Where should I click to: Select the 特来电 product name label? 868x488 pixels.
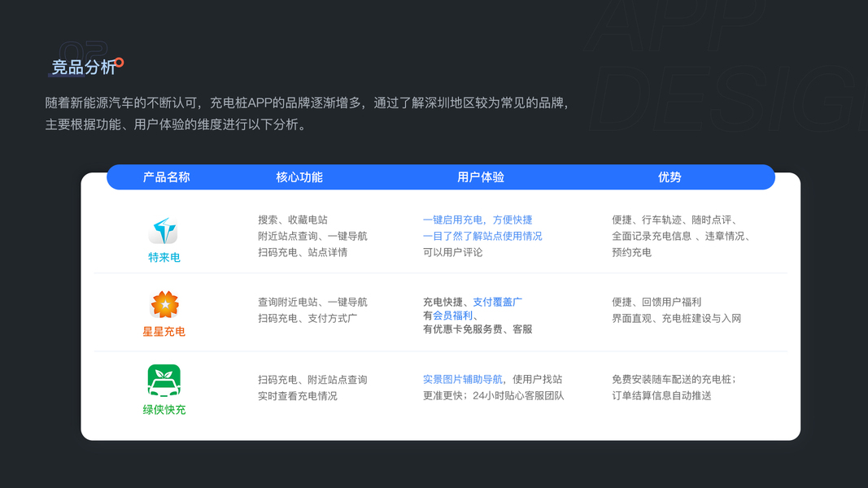tap(164, 257)
